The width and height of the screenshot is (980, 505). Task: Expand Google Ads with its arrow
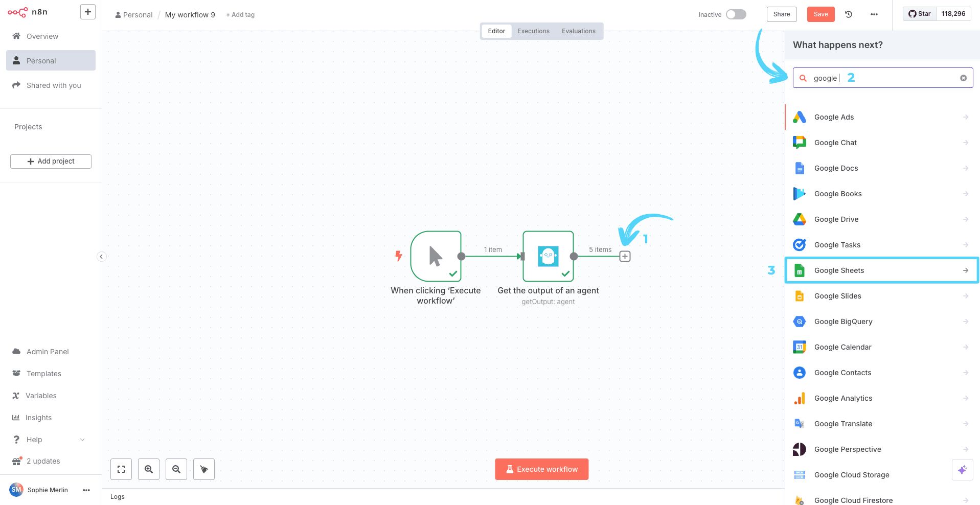point(966,117)
